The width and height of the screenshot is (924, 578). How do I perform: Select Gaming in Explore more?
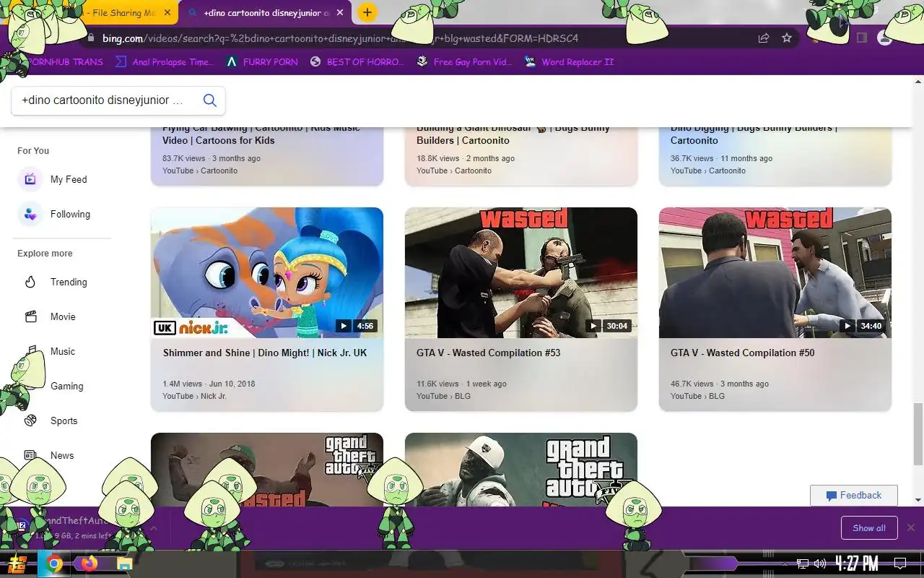coord(67,386)
